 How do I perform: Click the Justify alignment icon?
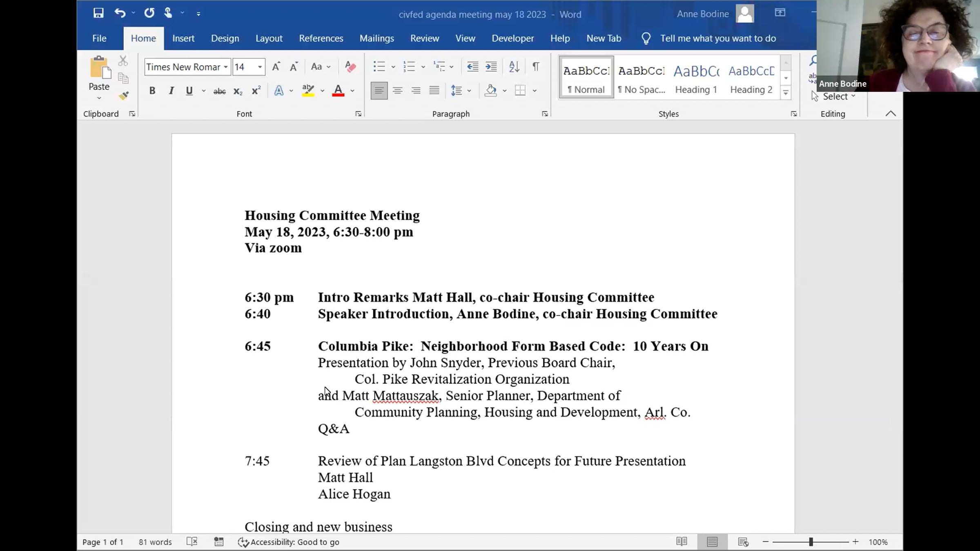tap(434, 91)
